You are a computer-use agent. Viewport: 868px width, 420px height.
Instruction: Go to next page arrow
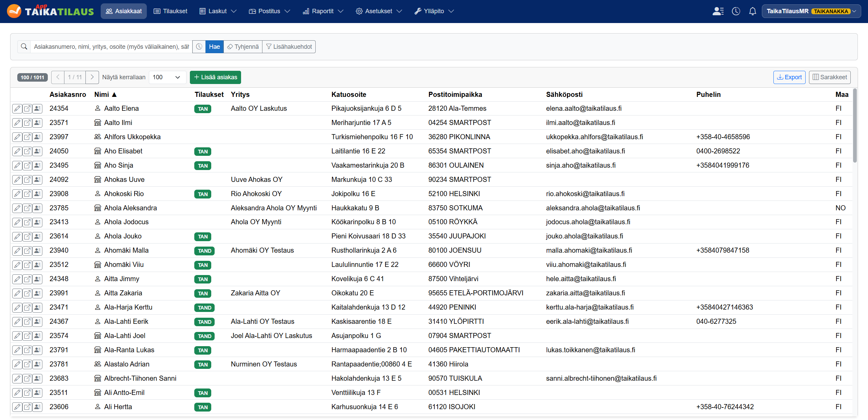tap(92, 77)
